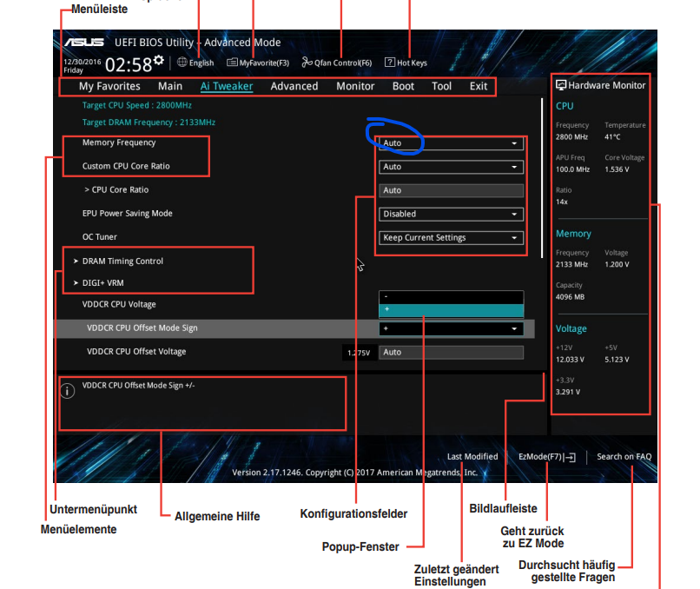Click the Hardware Monitor display icon

coord(561,85)
